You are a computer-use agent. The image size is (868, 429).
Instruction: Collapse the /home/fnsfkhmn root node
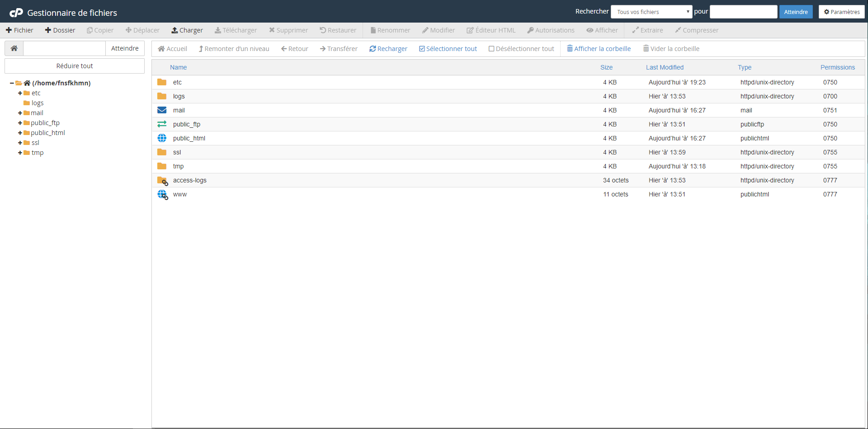click(x=12, y=83)
